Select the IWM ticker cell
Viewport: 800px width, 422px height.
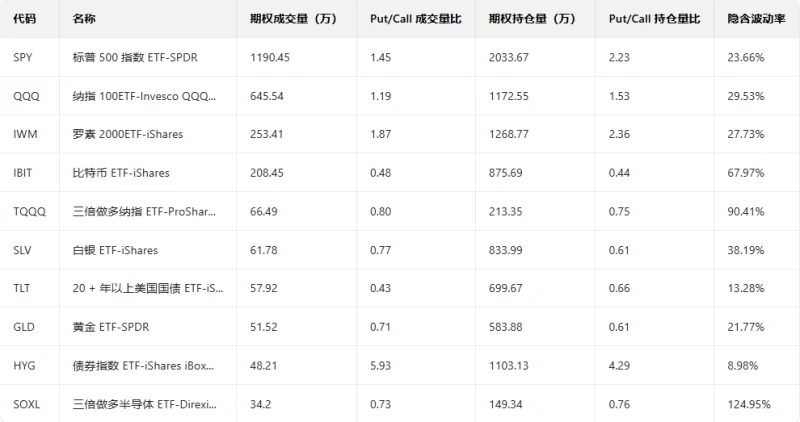click(25, 134)
